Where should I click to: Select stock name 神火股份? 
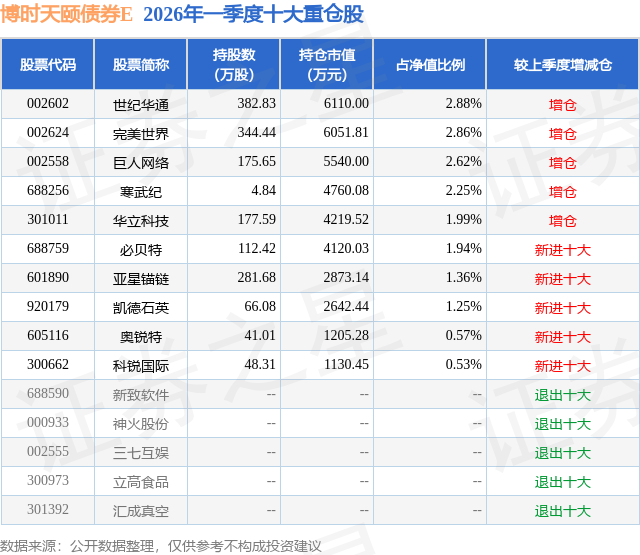tap(141, 424)
